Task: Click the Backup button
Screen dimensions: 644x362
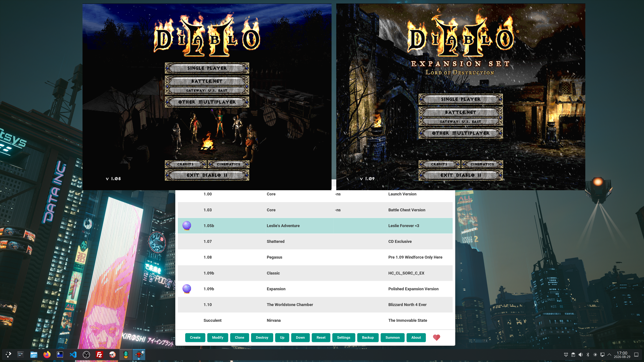Action: click(x=368, y=338)
